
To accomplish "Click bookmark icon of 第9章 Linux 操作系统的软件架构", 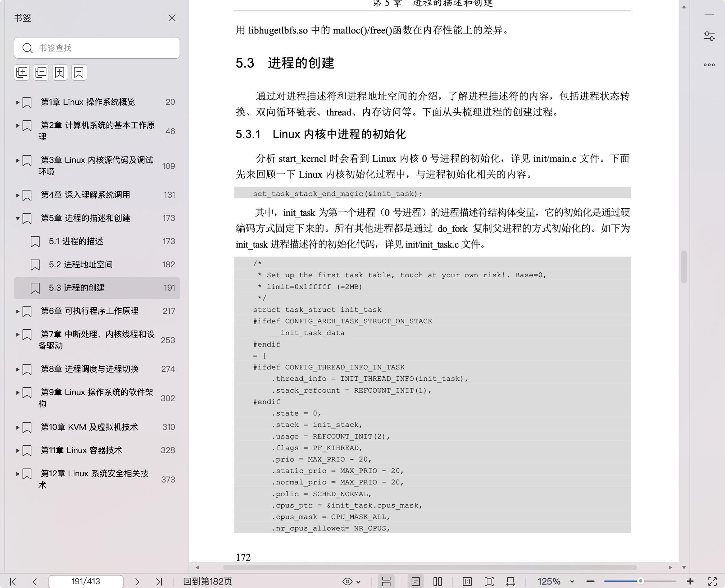I will (27, 393).
